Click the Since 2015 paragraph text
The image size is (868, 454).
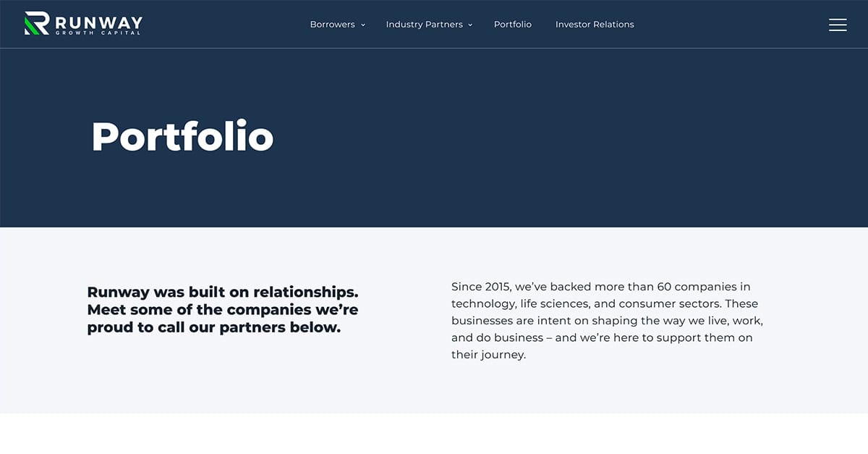[608, 320]
